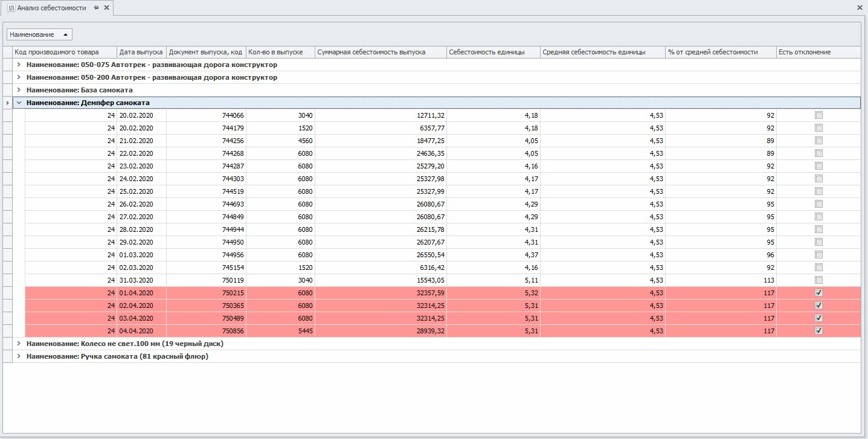Expand the 050-200 Автотрек group row
This screenshot has height=439, width=868.
[x=19, y=77]
